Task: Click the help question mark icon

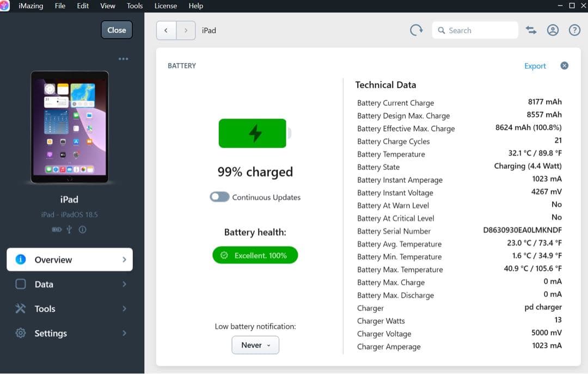Action: coord(574,30)
